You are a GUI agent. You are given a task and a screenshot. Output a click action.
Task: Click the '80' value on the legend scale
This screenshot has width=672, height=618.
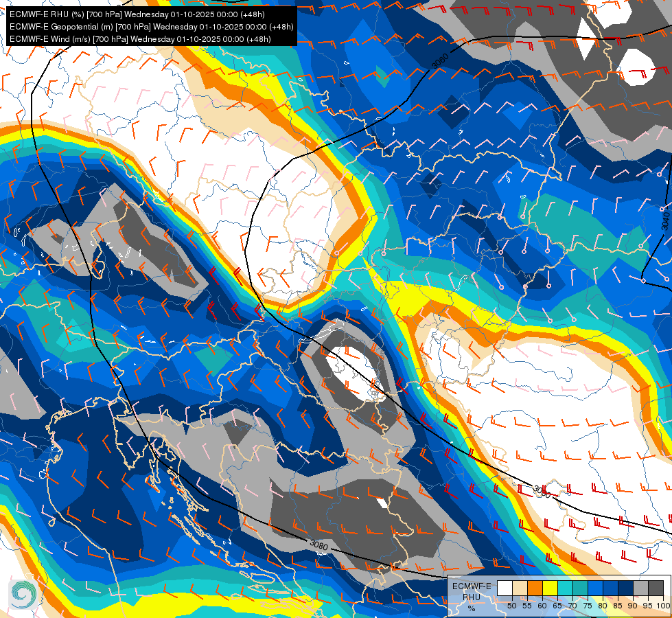pos(603,606)
